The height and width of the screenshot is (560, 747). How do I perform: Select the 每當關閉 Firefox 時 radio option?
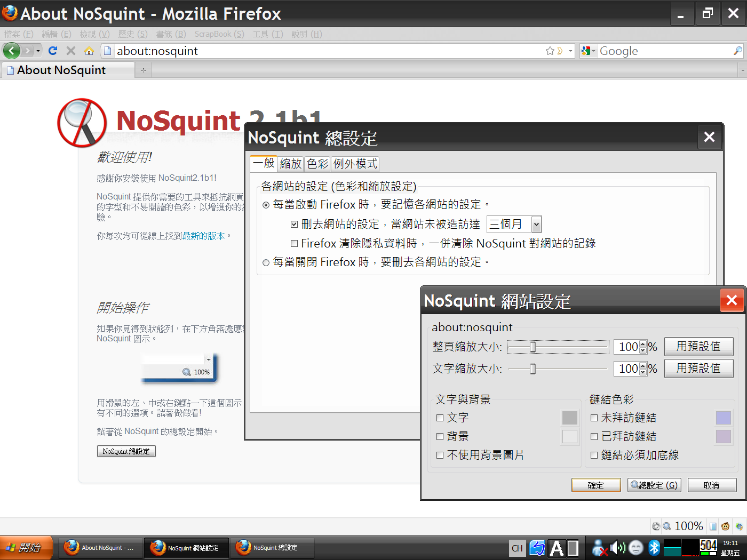[x=266, y=262]
